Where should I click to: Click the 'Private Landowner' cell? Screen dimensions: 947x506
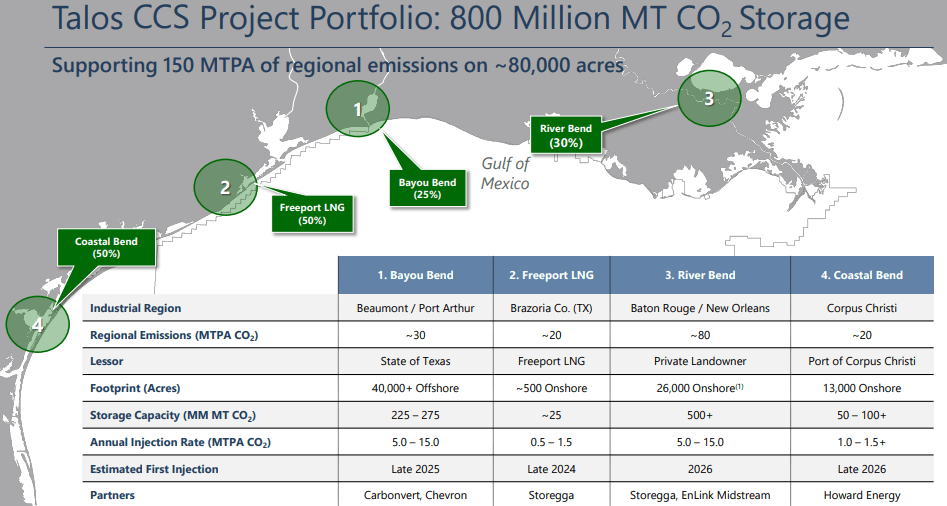[x=700, y=361]
